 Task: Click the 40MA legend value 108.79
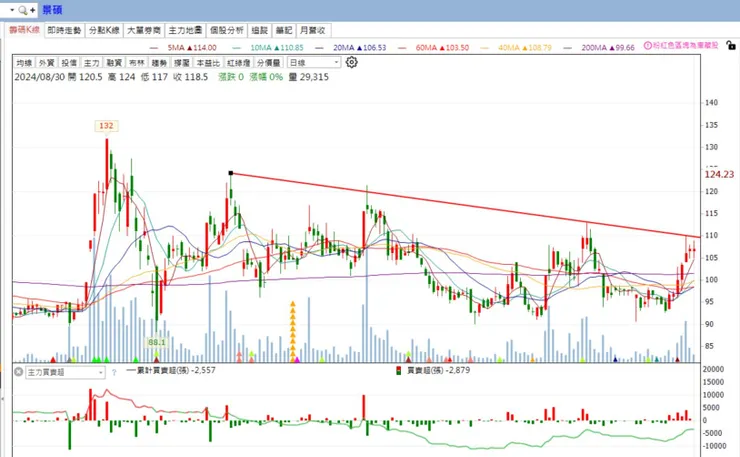540,48
